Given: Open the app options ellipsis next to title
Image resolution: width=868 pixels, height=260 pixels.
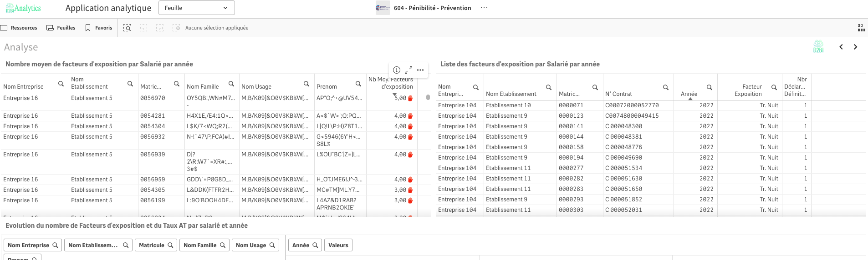Looking at the screenshot, I should pyautogui.click(x=484, y=8).
